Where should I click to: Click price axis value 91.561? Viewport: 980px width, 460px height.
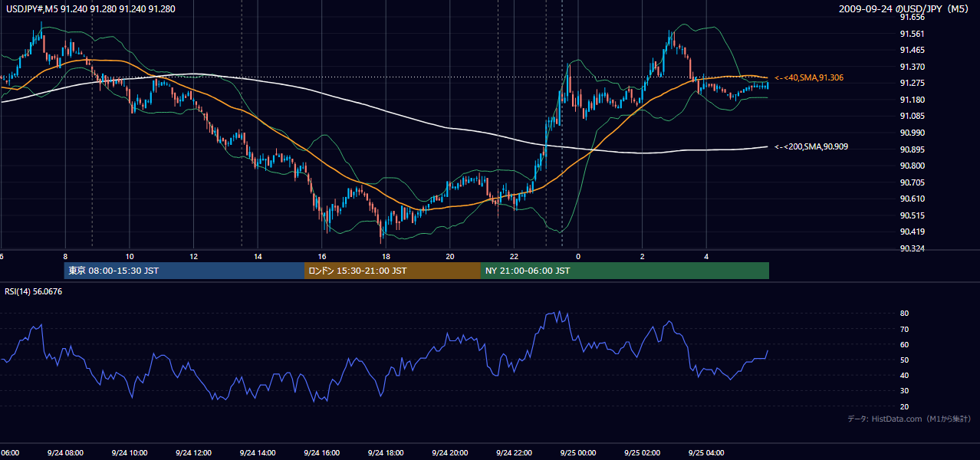[x=912, y=34]
